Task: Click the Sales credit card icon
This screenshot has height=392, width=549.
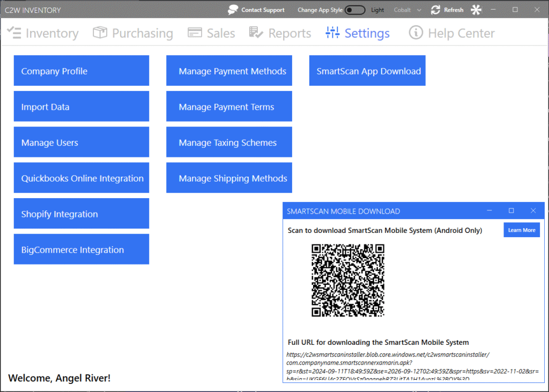Action: tap(195, 33)
